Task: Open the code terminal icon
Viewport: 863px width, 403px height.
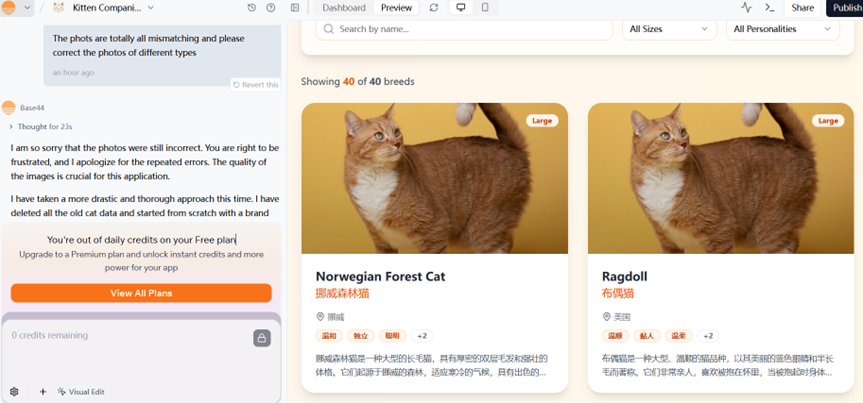Action: 770,8
